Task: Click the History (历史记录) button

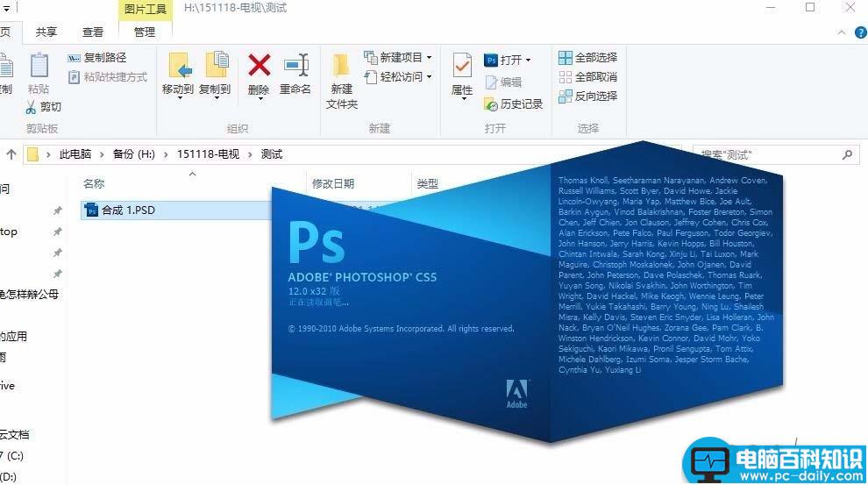Action: pos(513,104)
